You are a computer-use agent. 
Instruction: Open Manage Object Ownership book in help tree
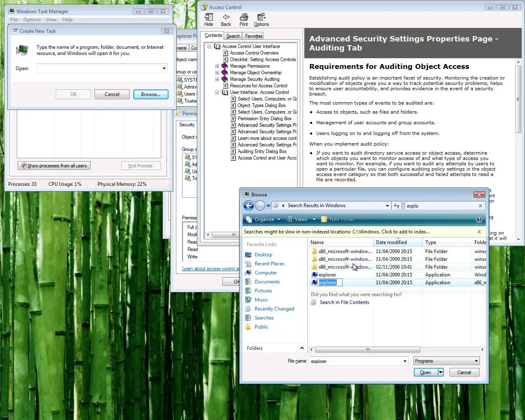point(256,73)
